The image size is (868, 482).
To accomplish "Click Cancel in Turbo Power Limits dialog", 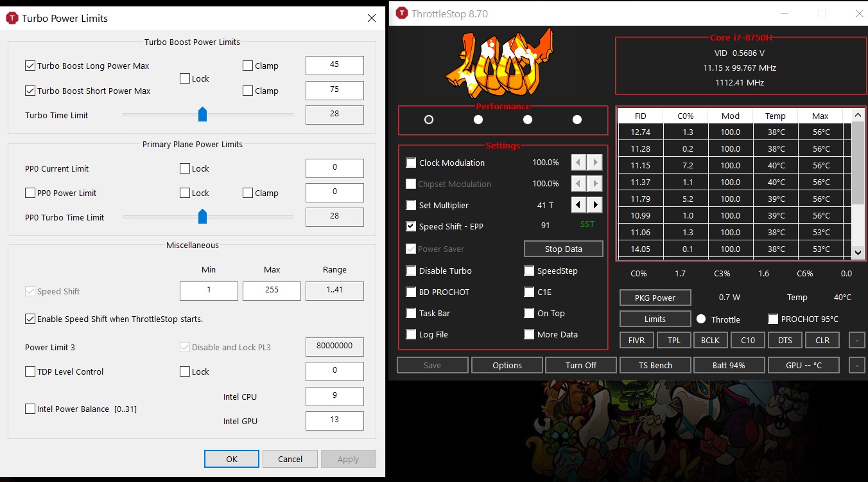I will [x=290, y=459].
